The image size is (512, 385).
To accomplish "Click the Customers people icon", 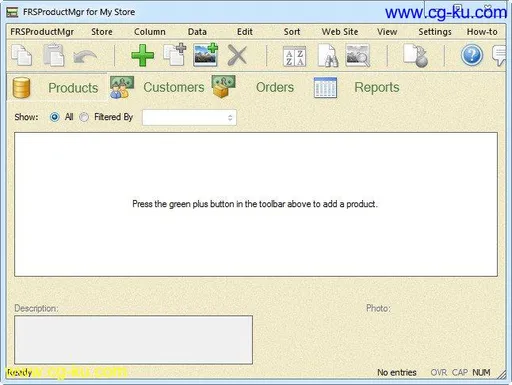I will [x=122, y=87].
